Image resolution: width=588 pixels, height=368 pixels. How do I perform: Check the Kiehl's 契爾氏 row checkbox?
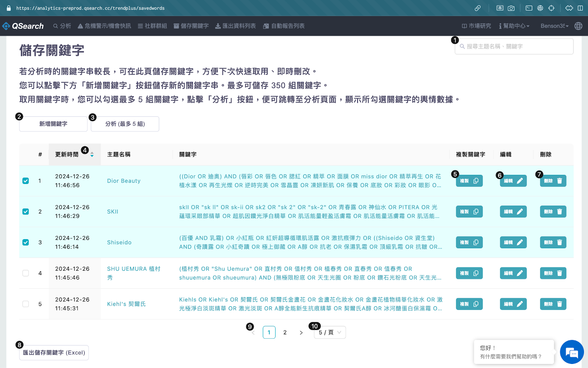coord(26,304)
